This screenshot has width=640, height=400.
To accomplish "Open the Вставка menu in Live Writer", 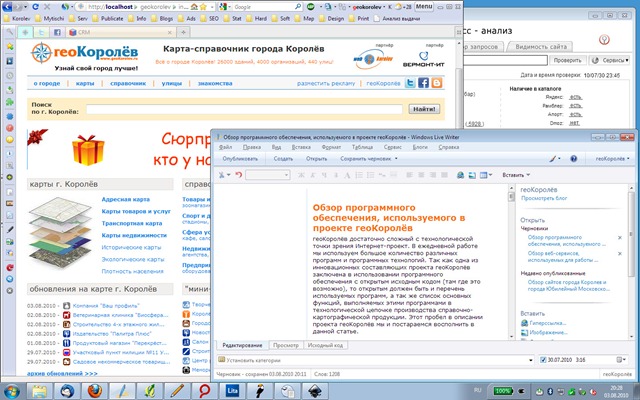I will 301,147.
